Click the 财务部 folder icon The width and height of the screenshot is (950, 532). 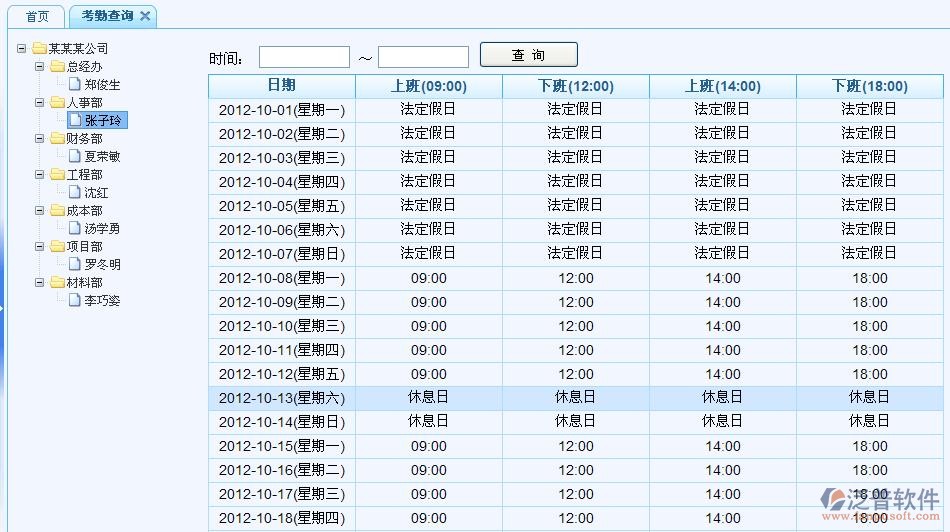click(x=57, y=139)
